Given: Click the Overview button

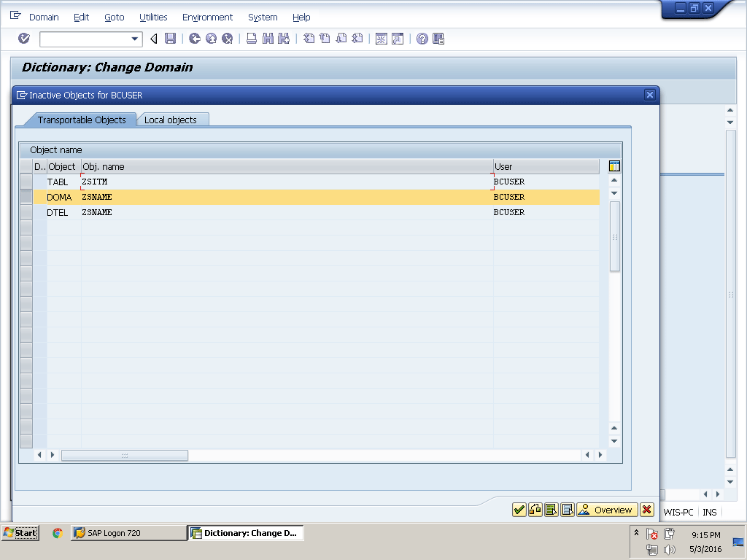Looking at the screenshot, I should tap(607, 510).
